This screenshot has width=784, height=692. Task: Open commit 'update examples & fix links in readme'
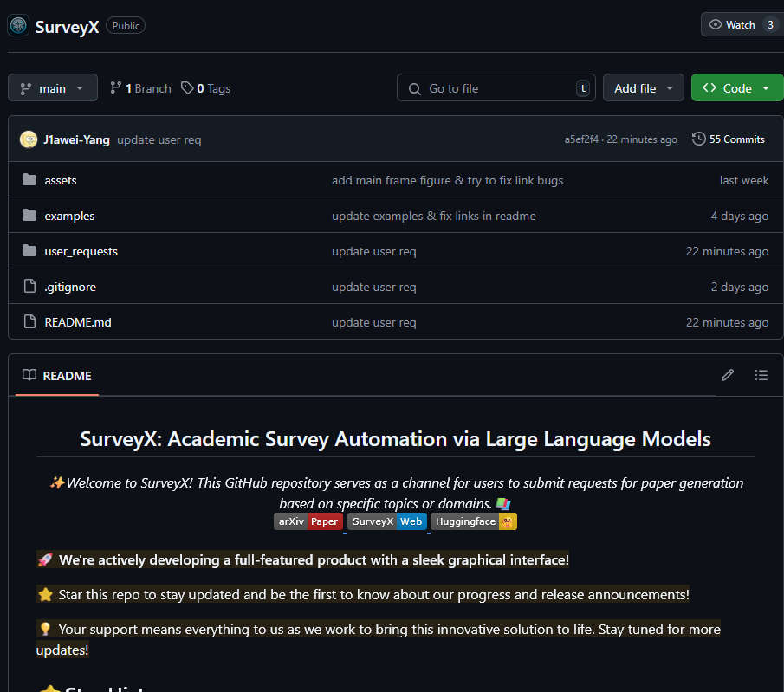point(434,216)
